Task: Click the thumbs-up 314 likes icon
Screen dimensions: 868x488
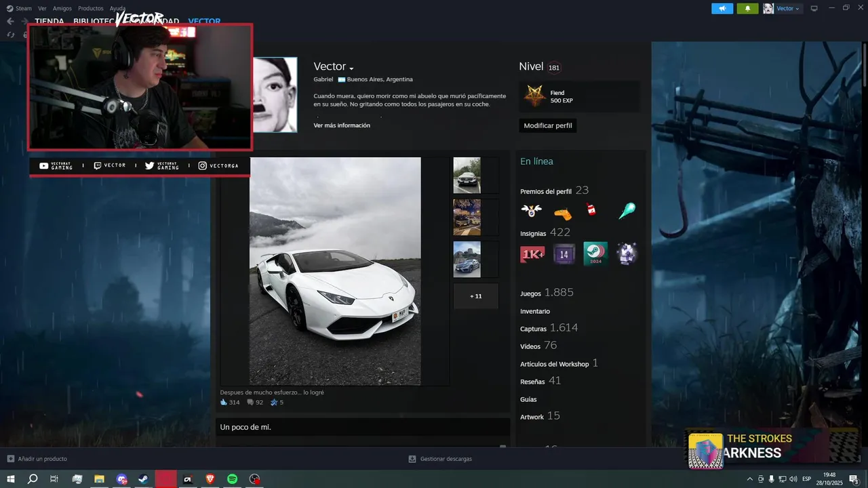Action: click(x=224, y=402)
